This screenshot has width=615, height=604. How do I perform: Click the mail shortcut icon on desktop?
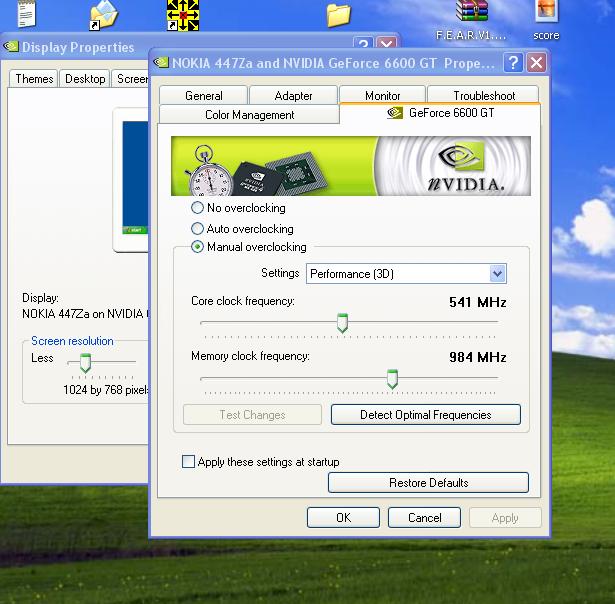(x=103, y=13)
